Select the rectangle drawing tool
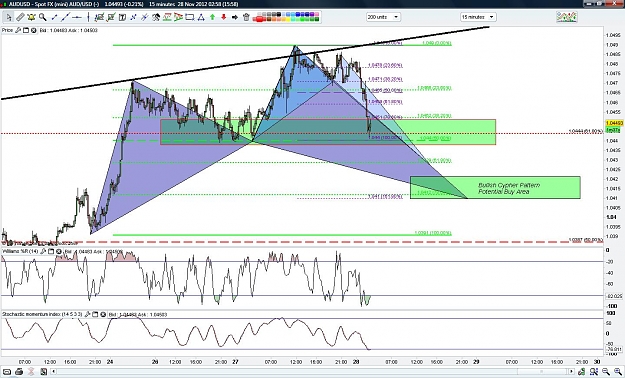The width and height of the screenshot is (625, 378). (x=190, y=17)
